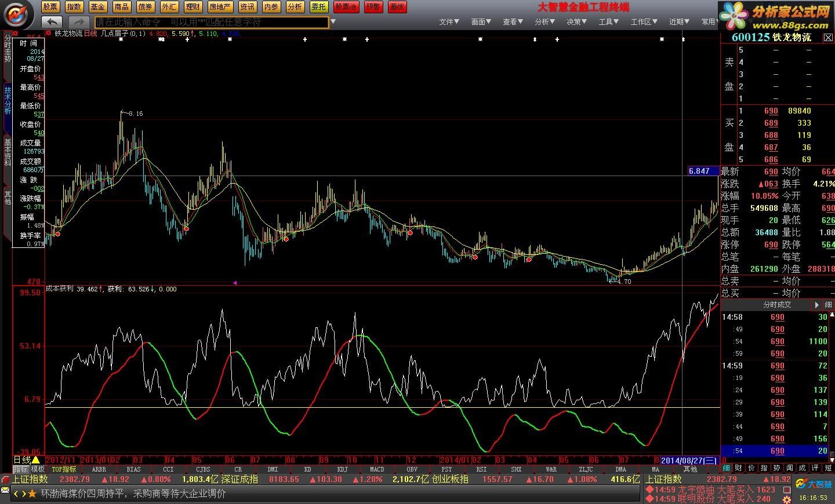
Task: Click the purple arrow marker below the price chart
Action: (235, 283)
